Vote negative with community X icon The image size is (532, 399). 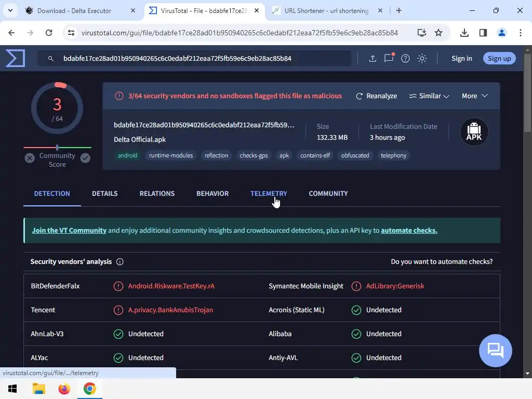click(x=30, y=158)
